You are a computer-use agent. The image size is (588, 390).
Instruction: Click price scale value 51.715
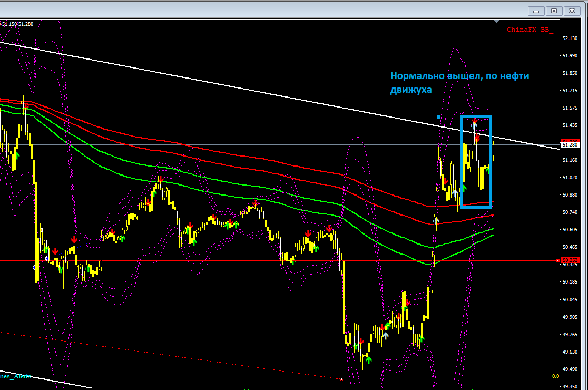[x=570, y=90]
